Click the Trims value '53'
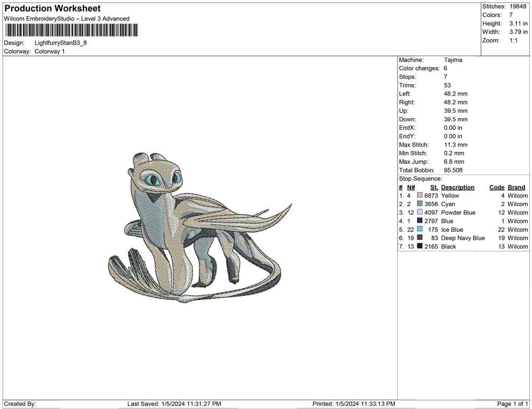This screenshot has width=532, height=409. 448,85
